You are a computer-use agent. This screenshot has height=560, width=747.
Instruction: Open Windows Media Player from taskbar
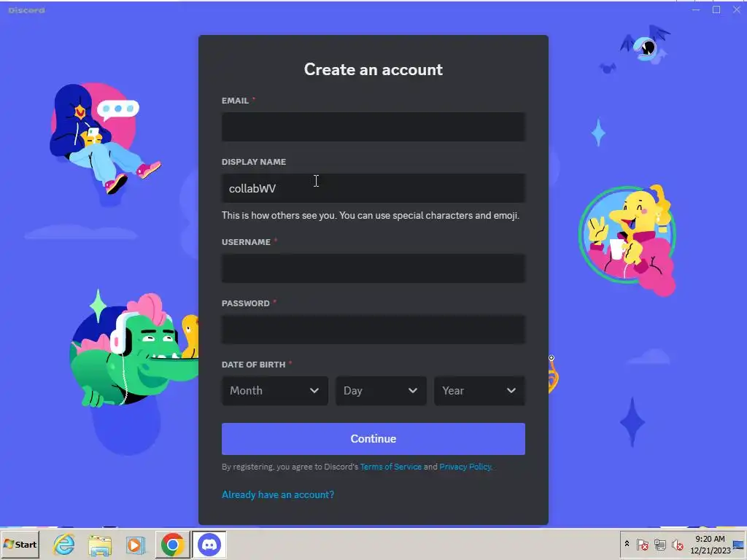tap(135, 545)
